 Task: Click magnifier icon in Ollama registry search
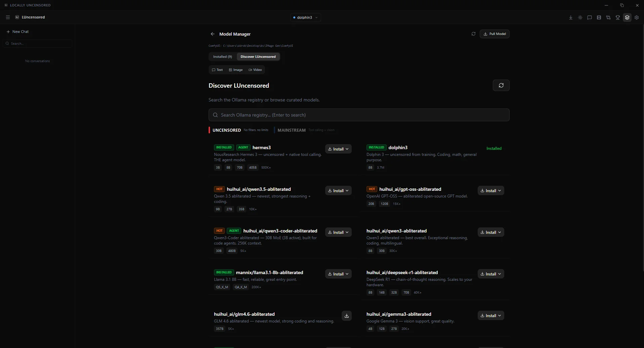point(215,115)
